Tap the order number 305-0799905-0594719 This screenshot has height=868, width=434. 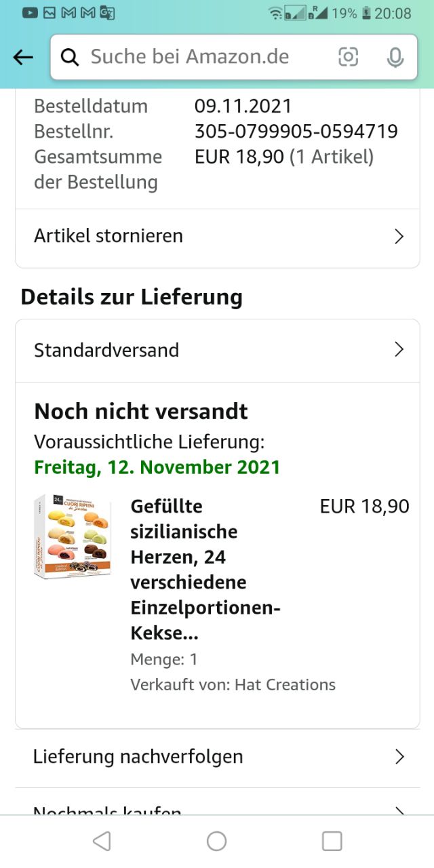point(296,132)
